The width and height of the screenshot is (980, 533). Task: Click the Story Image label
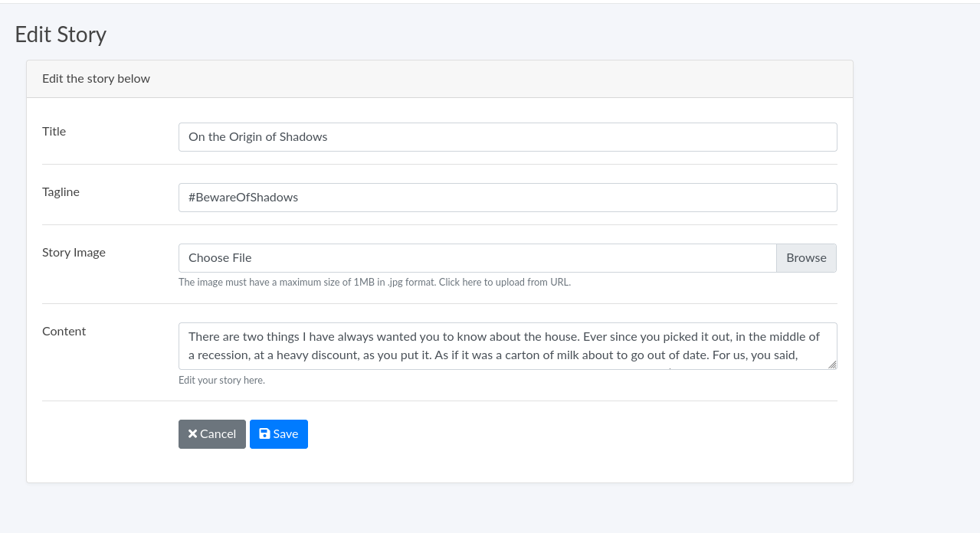coord(74,253)
